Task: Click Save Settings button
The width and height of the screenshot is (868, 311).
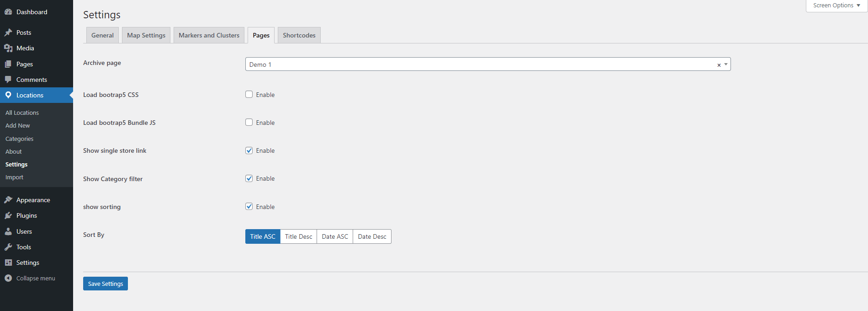Action: click(106, 284)
